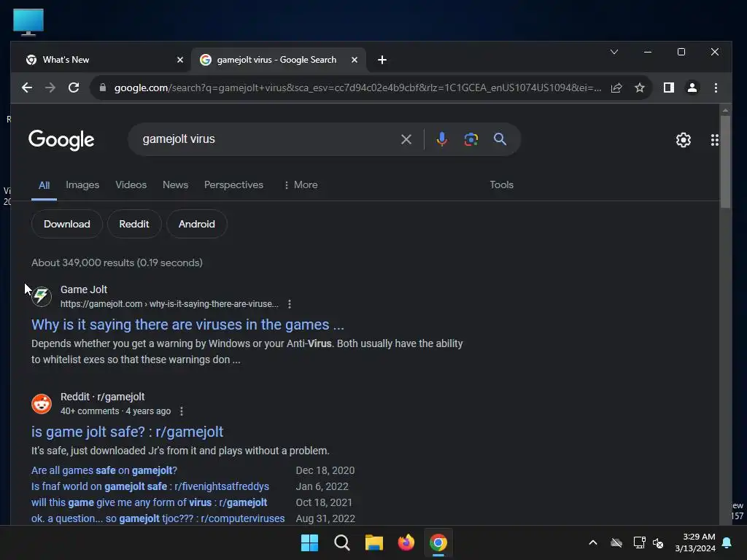
Task: Open 'Are all games safe on gamejolt?' link
Action: (104, 470)
